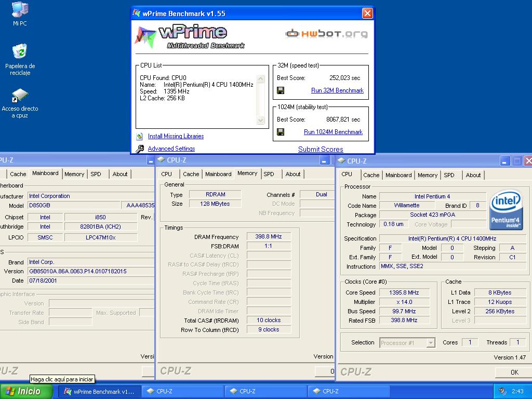Open Advanced Settings link
Viewport: 532px width, 399px height.
171,149
